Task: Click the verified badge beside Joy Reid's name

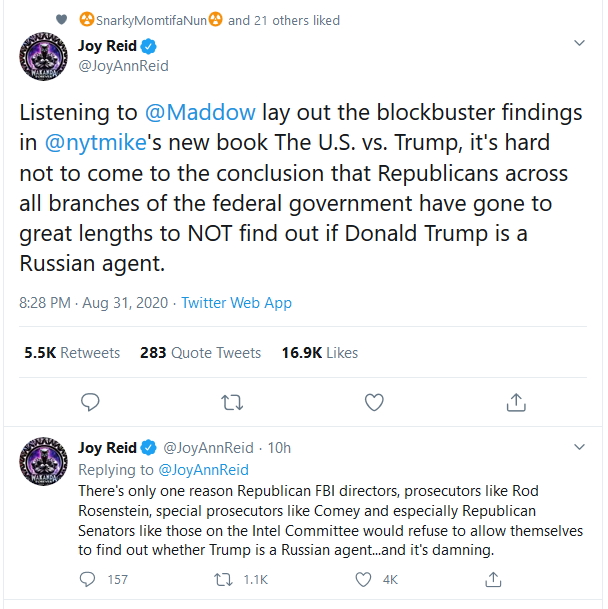Action: (148, 46)
